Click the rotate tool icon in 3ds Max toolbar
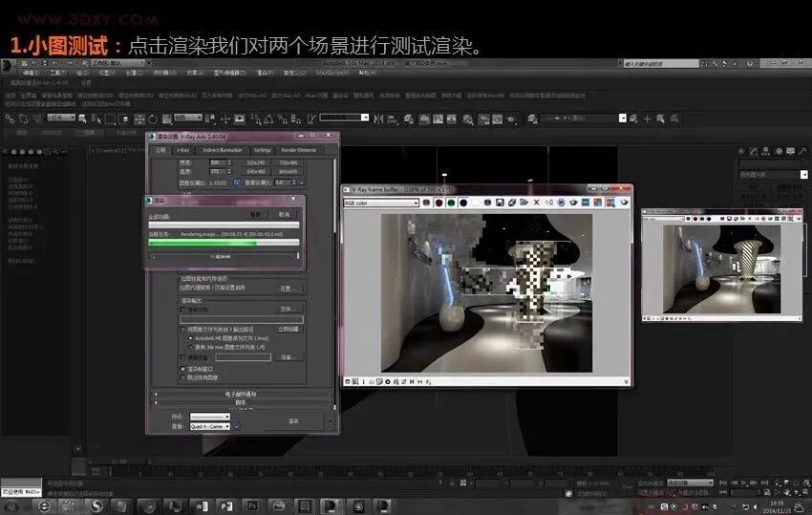 click(x=153, y=119)
